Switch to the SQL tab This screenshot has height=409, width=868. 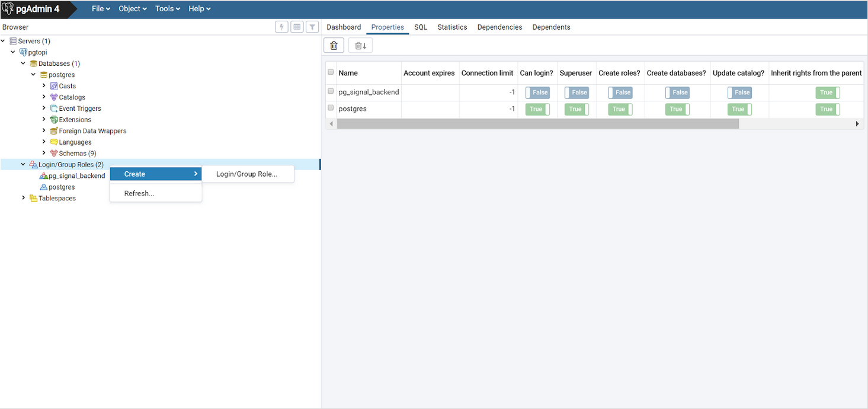421,27
